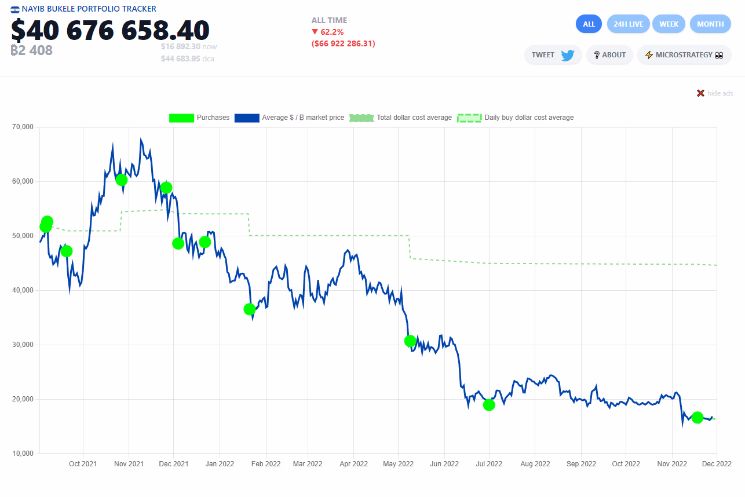Hide ads using the red X icon
Image resolution: width=745 pixels, height=497 pixels.
[700, 93]
